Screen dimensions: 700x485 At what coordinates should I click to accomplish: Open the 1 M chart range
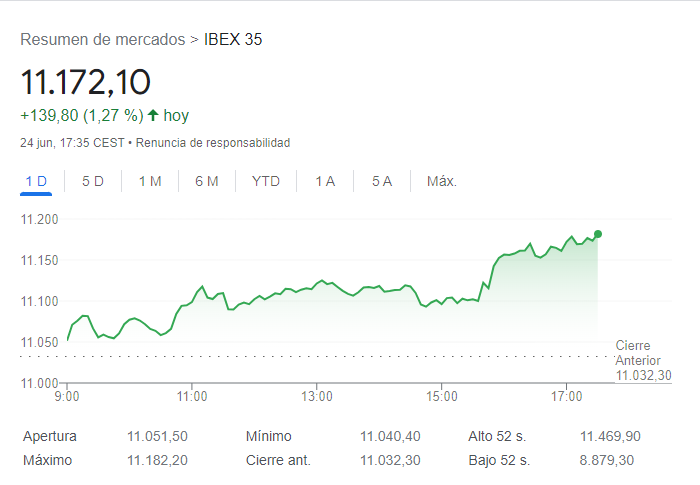coord(150,181)
